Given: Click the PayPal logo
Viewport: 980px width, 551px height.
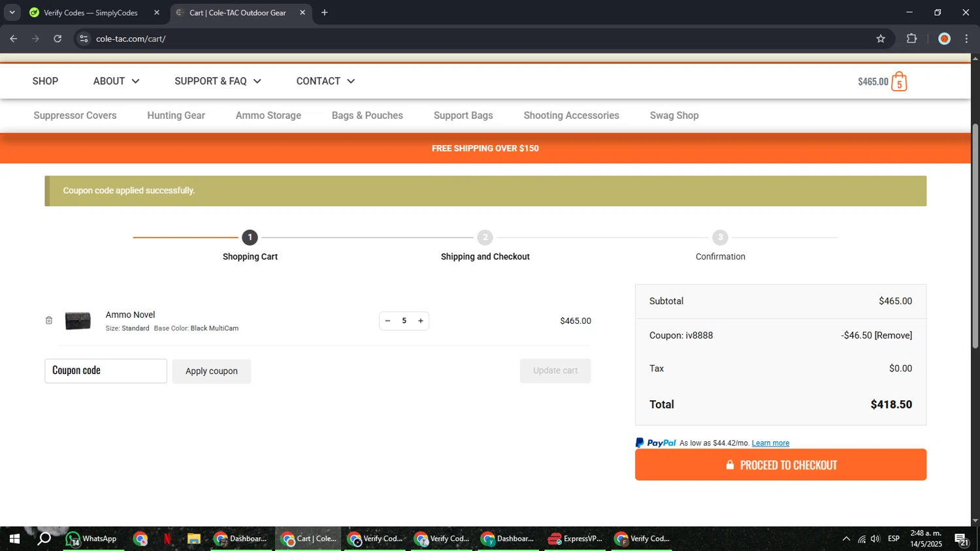Looking at the screenshot, I should (656, 443).
